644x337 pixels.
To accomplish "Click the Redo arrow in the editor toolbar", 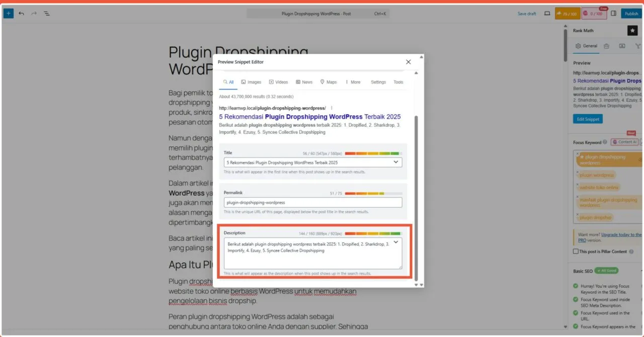I will pyautogui.click(x=34, y=13).
